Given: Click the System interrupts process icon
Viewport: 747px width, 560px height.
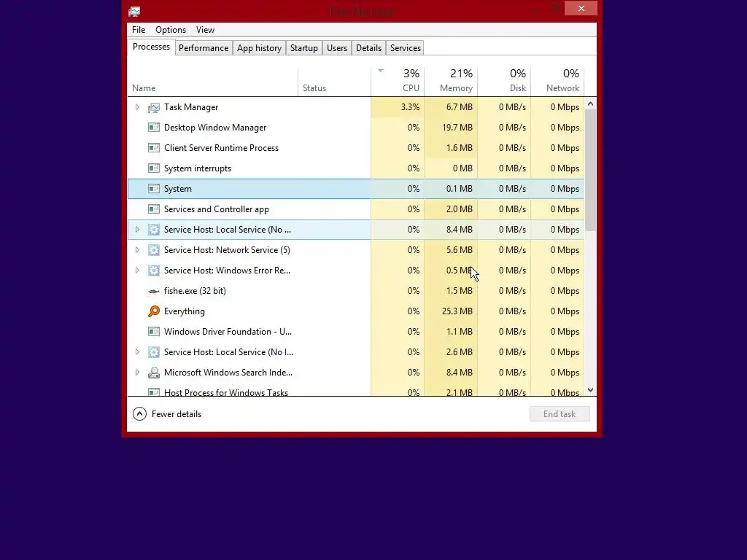Looking at the screenshot, I should coord(153,168).
